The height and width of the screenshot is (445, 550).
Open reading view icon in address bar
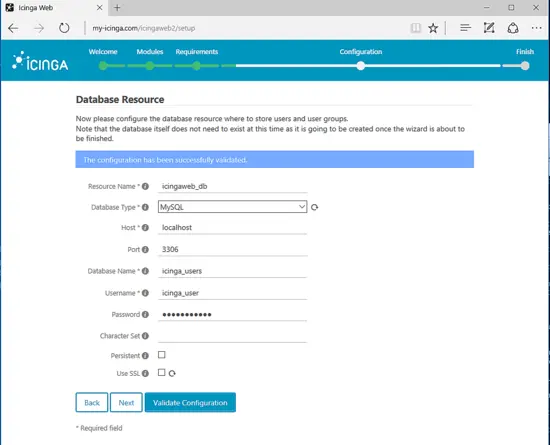click(416, 28)
